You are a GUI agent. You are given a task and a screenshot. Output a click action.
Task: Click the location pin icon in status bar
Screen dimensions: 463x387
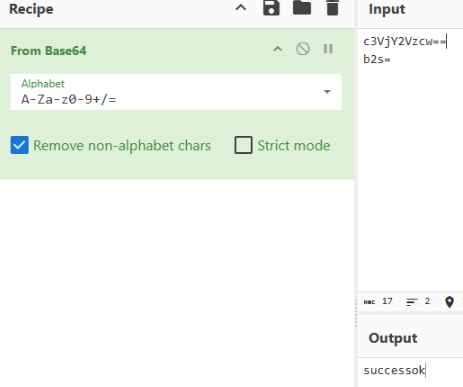click(x=449, y=302)
